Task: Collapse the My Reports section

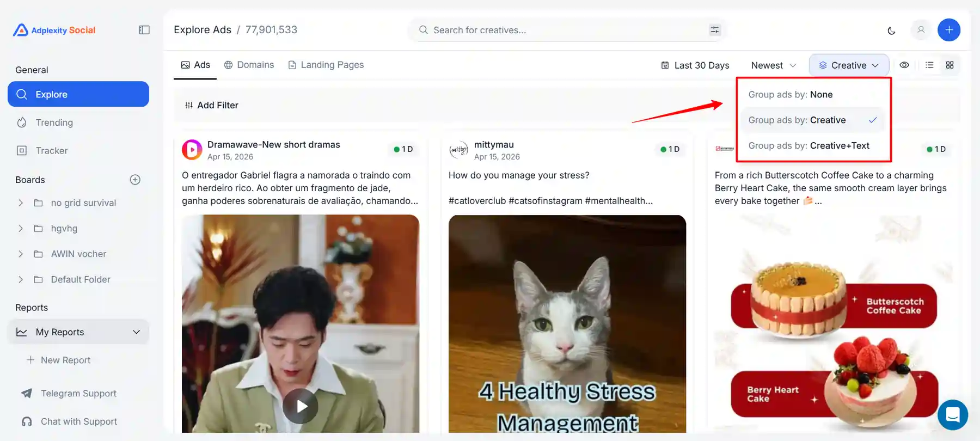Action: pos(136,332)
